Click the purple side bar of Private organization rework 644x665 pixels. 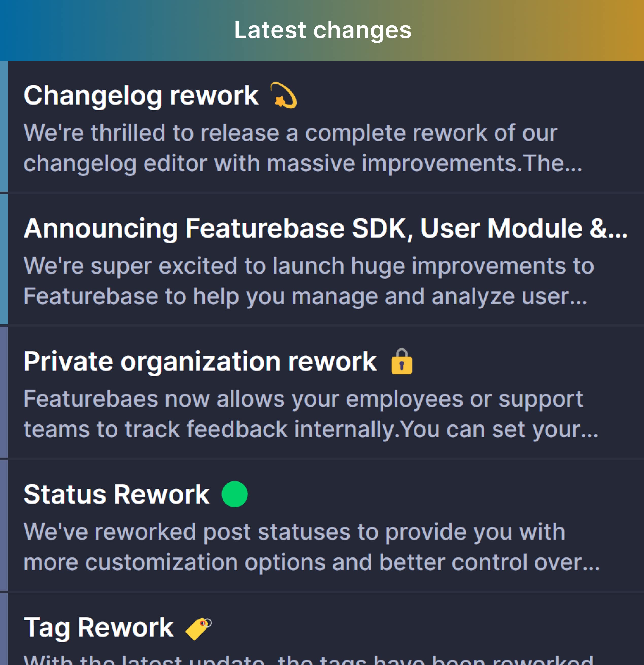coord(4,392)
